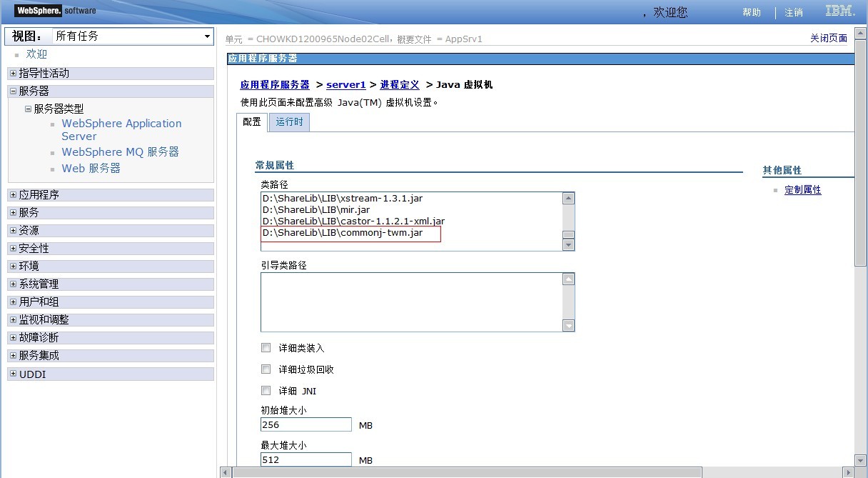The image size is (868, 478).
Task: Click inside the 引导类路径 text area
Action: click(412, 302)
